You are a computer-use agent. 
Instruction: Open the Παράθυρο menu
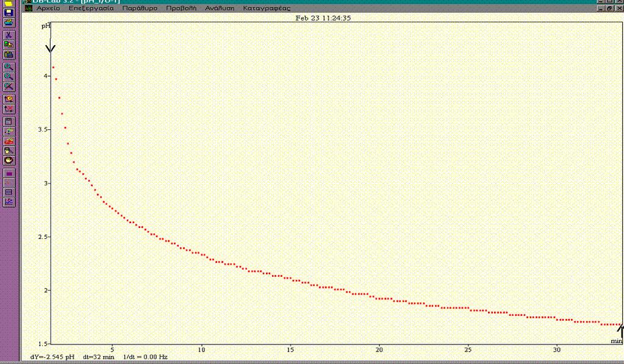[140, 8]
